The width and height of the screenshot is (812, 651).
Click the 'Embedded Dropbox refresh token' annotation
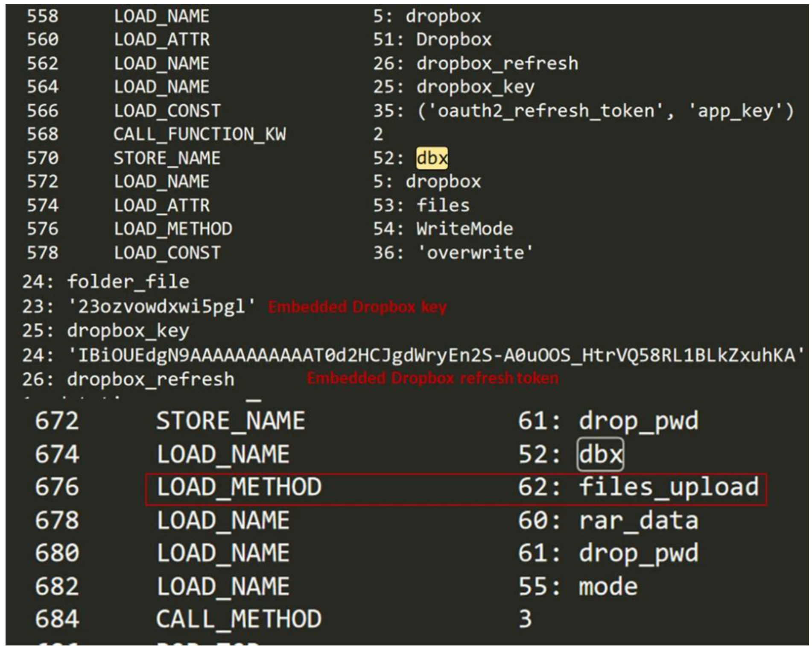coord(432,378)
